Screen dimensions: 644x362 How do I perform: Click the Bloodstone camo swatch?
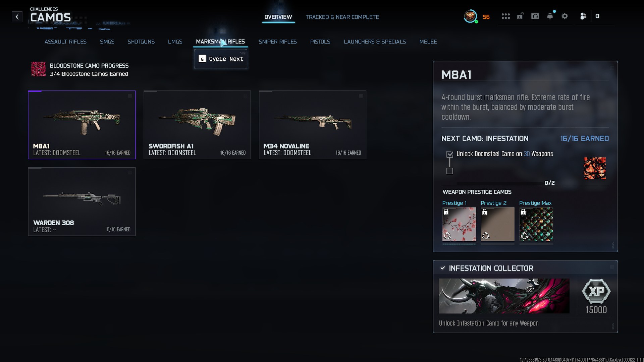pos(38,69)
